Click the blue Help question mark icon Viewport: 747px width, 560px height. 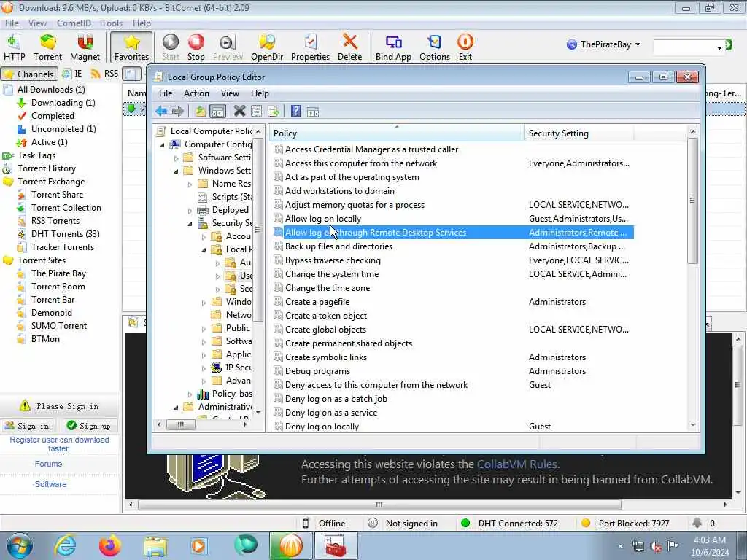pos(295,112)
